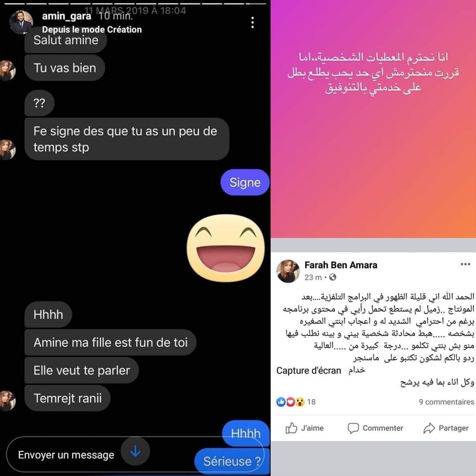Screen dimensions: 476x476
Task: Click the Partager share button
Action: [x=446, y=428]
